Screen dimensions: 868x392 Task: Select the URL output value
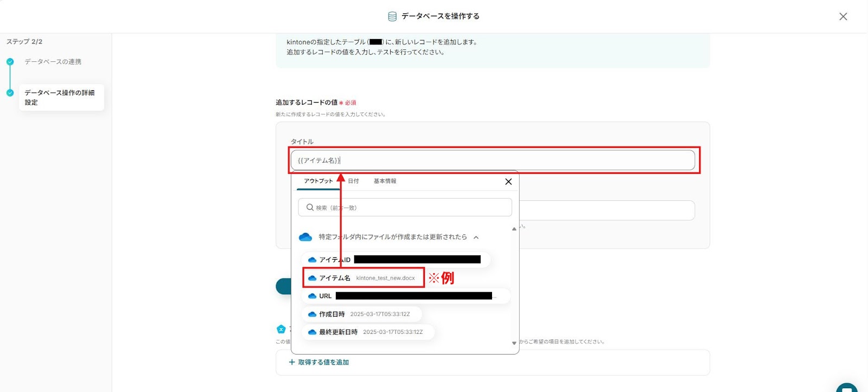406,296
